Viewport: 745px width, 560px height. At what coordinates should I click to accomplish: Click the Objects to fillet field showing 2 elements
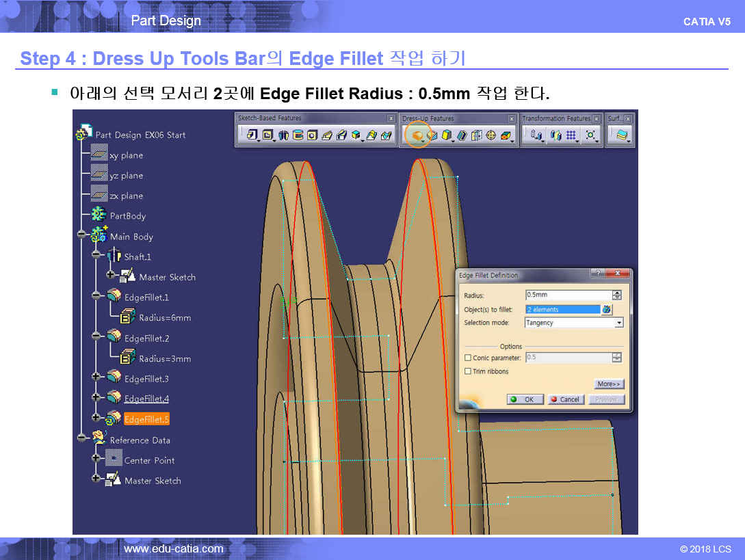[x=563, y=310]
